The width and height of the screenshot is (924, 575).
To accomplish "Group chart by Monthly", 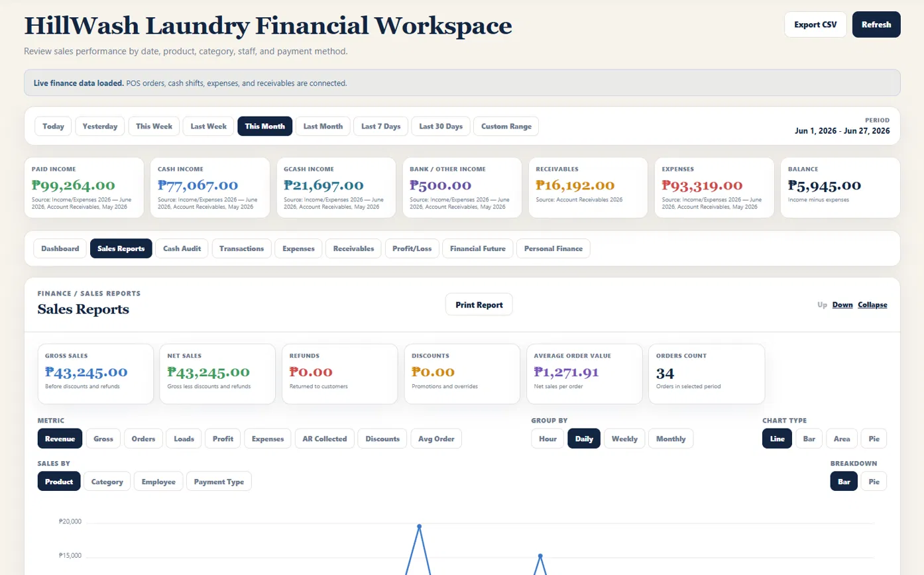I will click(x=671, y=439).
